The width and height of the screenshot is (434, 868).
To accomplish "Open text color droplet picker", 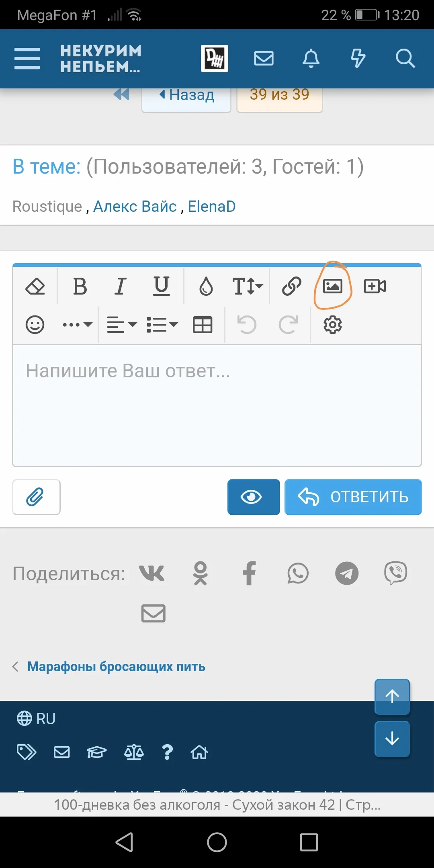I will point(206,287).
